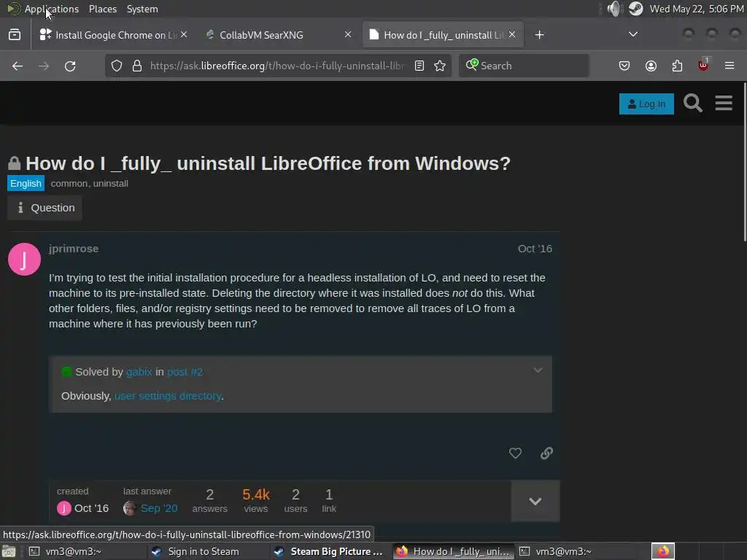Open the Steam tray icon

coord(636,9)
